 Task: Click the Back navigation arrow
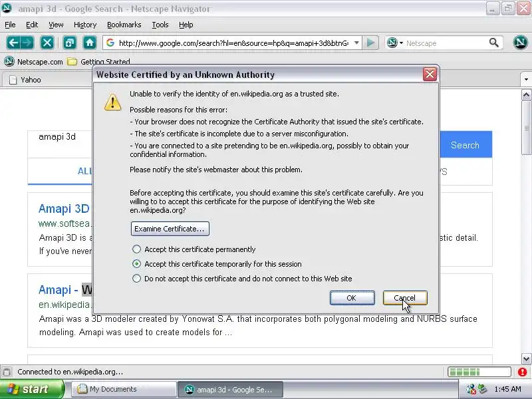tap(13, 43)
